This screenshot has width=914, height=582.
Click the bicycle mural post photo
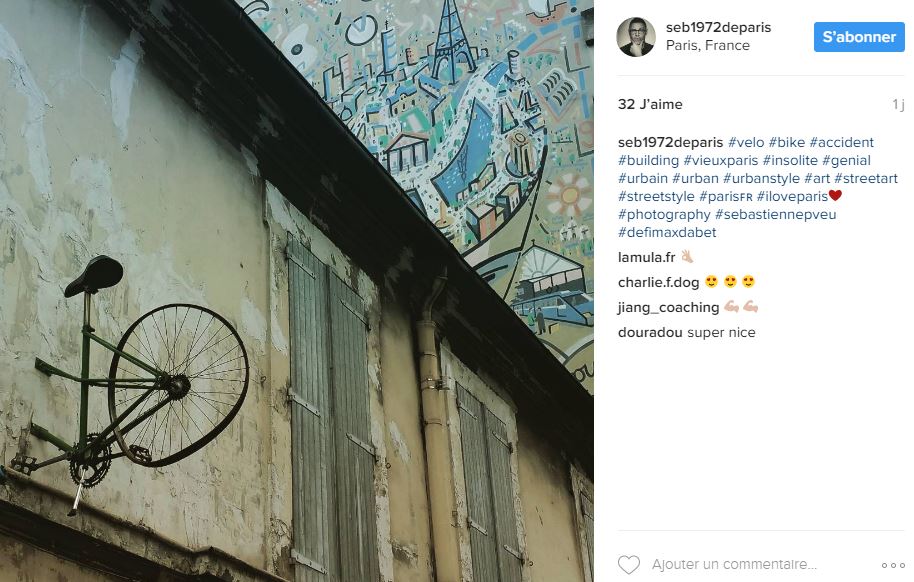297,291
